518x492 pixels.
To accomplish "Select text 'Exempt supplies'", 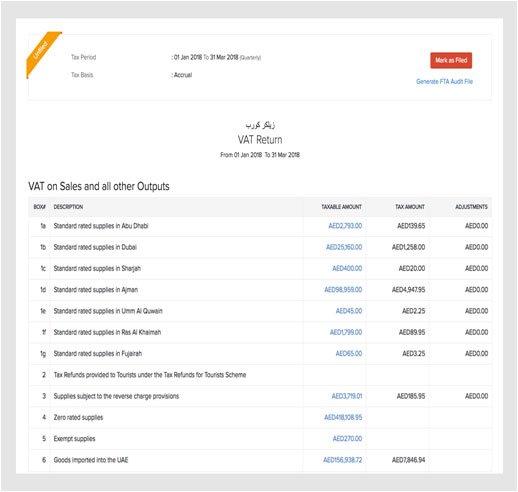I will 74,439.
